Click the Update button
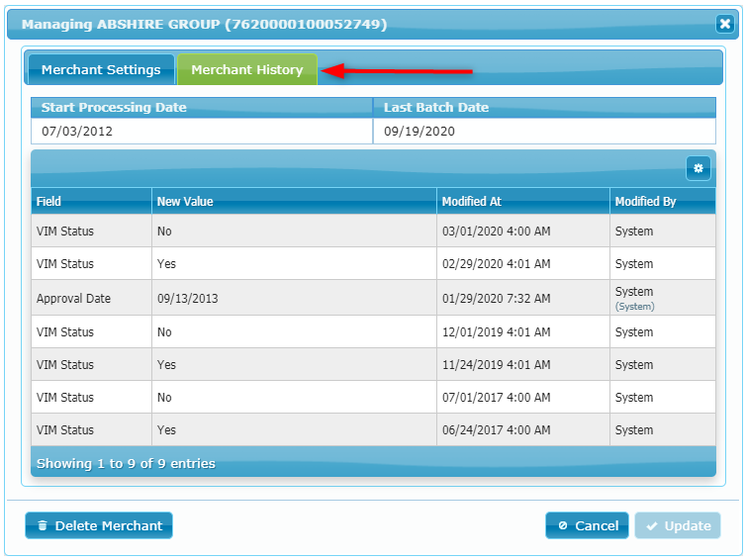Screen dimensions: 746x560 (678, 525)
